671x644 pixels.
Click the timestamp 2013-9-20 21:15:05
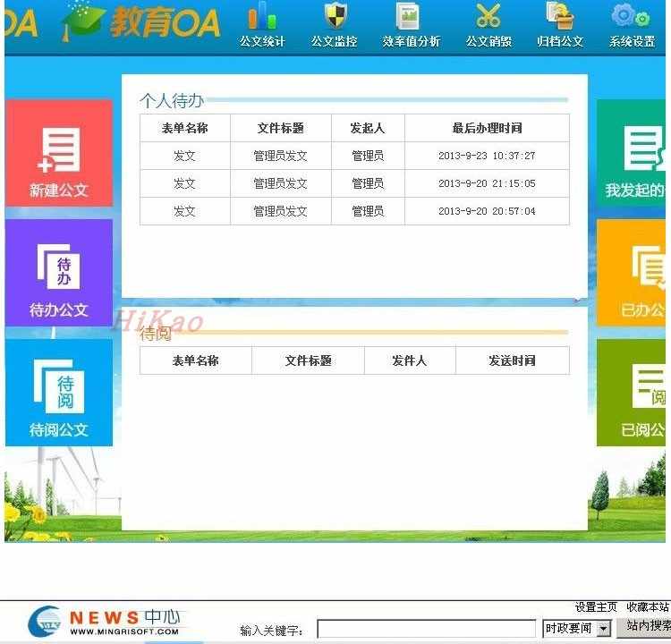pos(487,183)
